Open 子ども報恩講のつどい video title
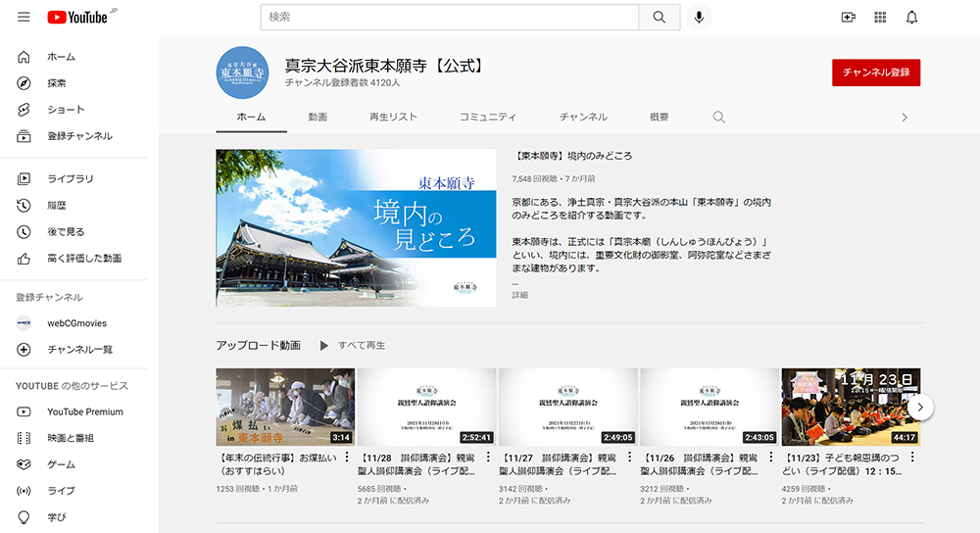The height and width of the screenshot is (533, 980). pyautogui.click(x=842, y=464)
